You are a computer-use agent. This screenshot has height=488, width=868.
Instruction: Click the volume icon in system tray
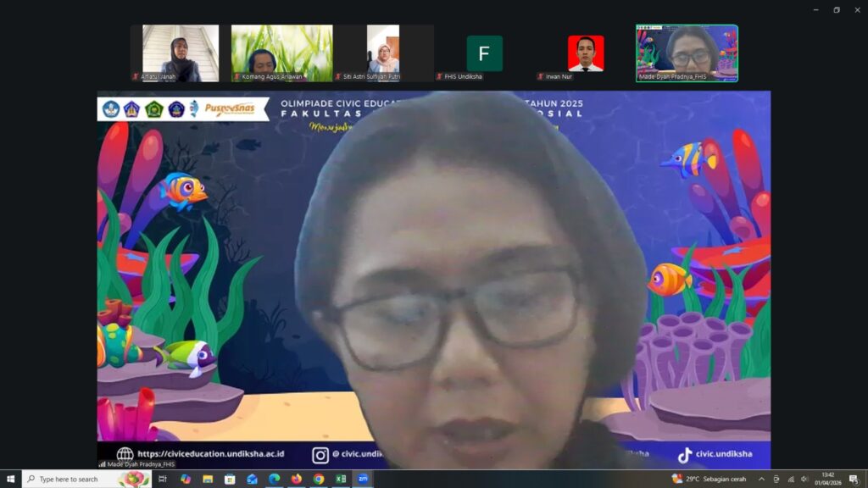804,479
